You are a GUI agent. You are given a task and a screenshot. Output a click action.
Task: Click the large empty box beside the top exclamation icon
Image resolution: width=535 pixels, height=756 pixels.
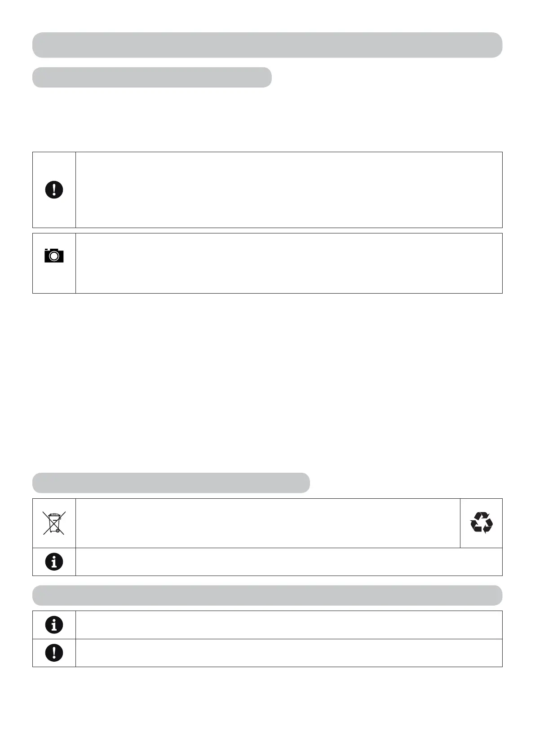[x=289, y=190]
